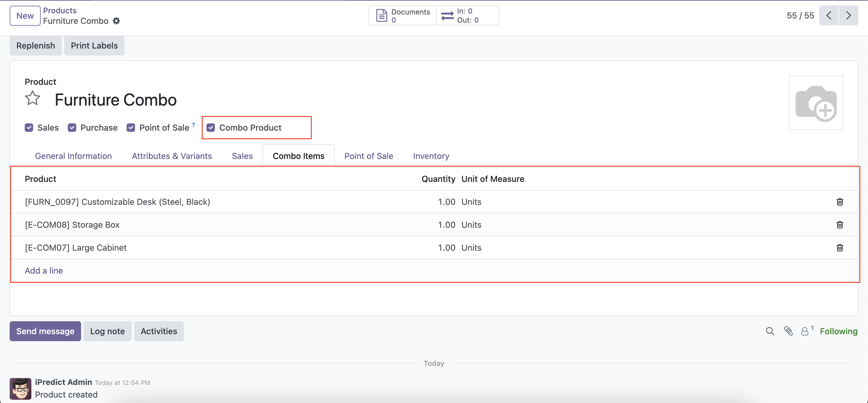This screenshot has height=403, width=868.
Task: Open the Documents stat button
Action: 403,15
